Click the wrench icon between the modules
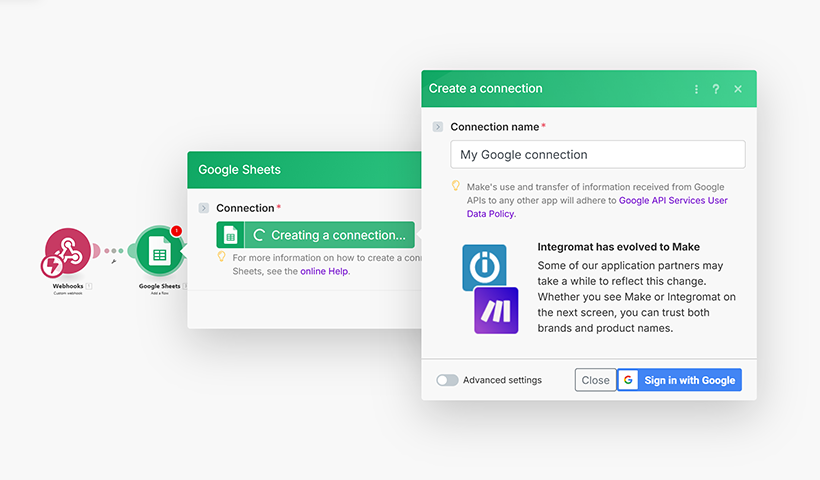820x480 pixels. (113, 262)
